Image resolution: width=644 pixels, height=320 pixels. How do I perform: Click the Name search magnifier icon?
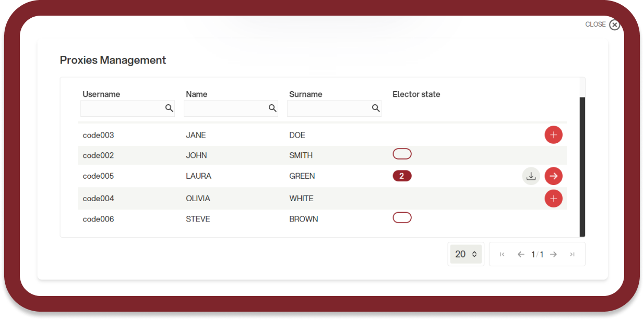272,108
